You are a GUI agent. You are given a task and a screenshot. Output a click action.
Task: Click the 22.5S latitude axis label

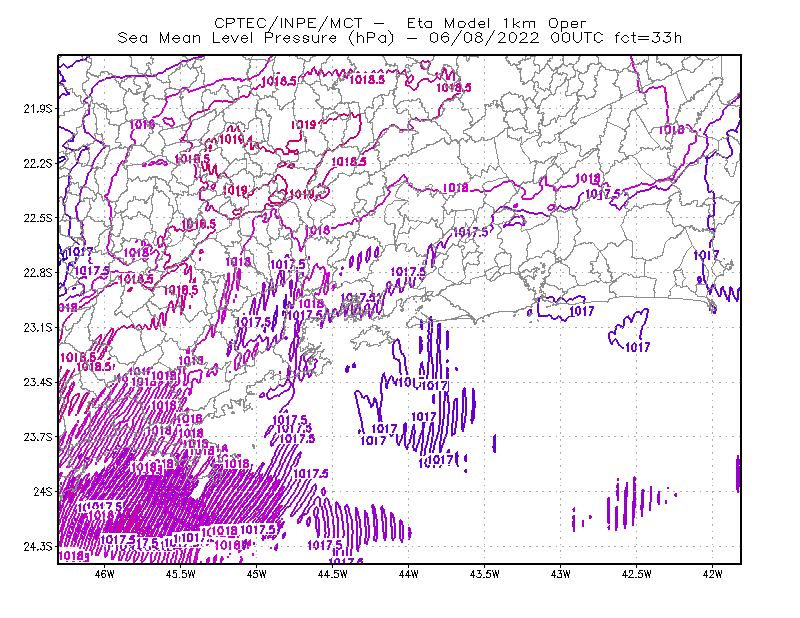point(38,218)
